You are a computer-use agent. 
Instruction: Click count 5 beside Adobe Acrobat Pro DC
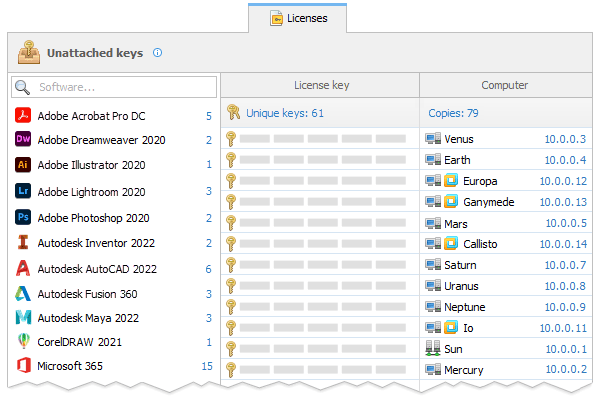[x=209, y=116]
